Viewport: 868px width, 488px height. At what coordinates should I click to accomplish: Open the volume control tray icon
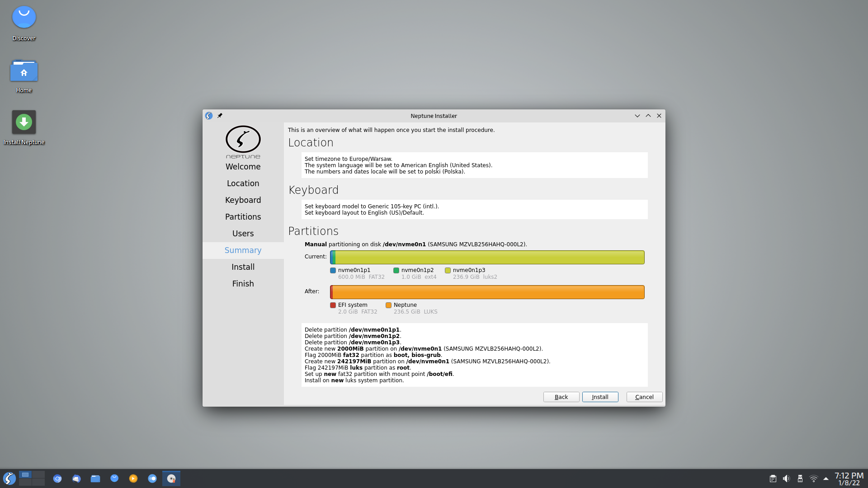coord(787,479)
